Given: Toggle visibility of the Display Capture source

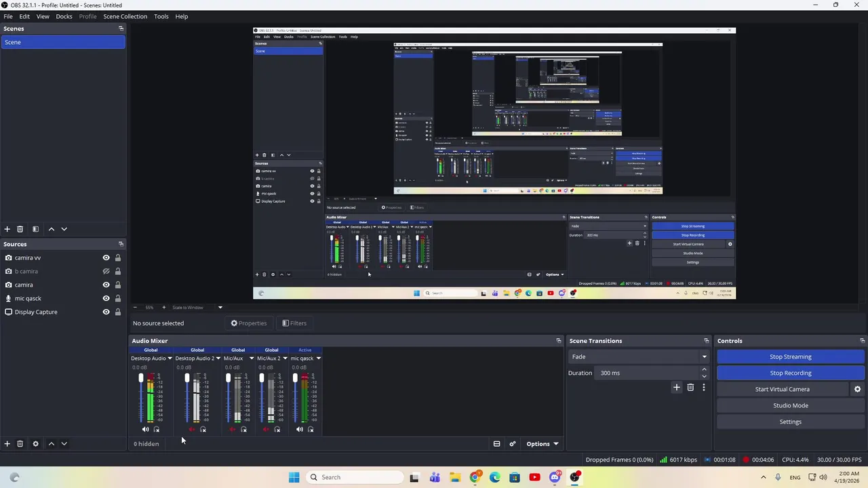Looking at the screenshot, I should point(106,312).
